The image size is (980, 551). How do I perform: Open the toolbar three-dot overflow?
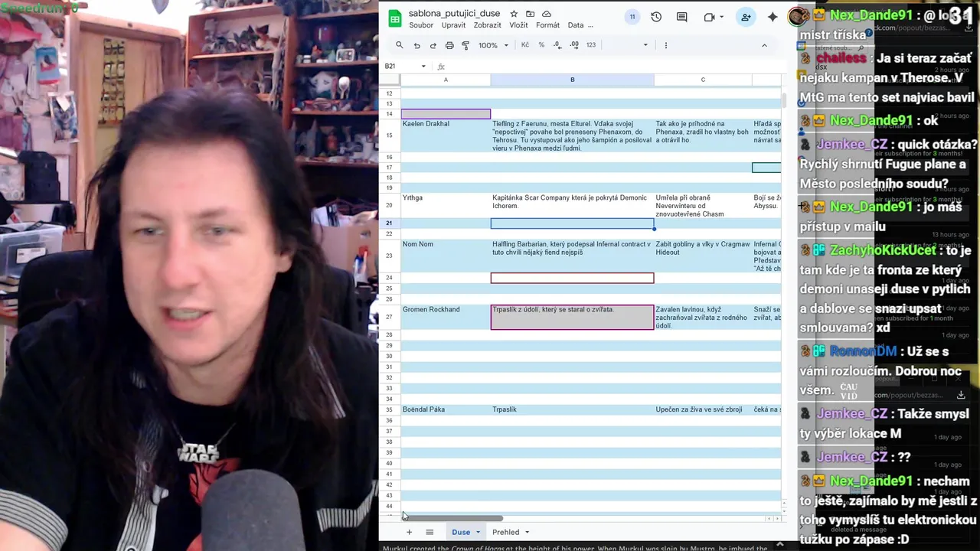point(666,45)
